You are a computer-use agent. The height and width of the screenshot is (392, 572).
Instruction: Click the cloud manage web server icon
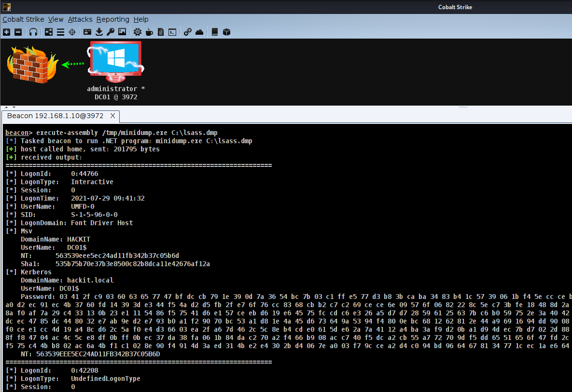199,32
